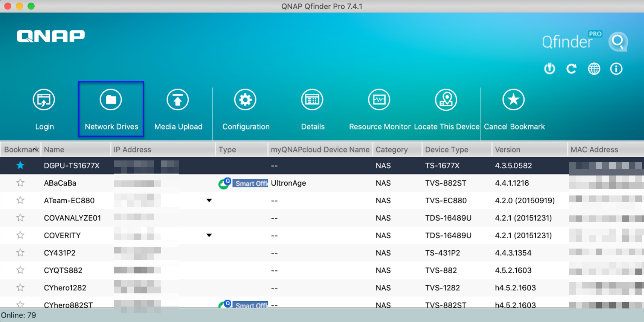644x322 pixels.
Task: Open the info icon
Action: [x=616, y=69]
